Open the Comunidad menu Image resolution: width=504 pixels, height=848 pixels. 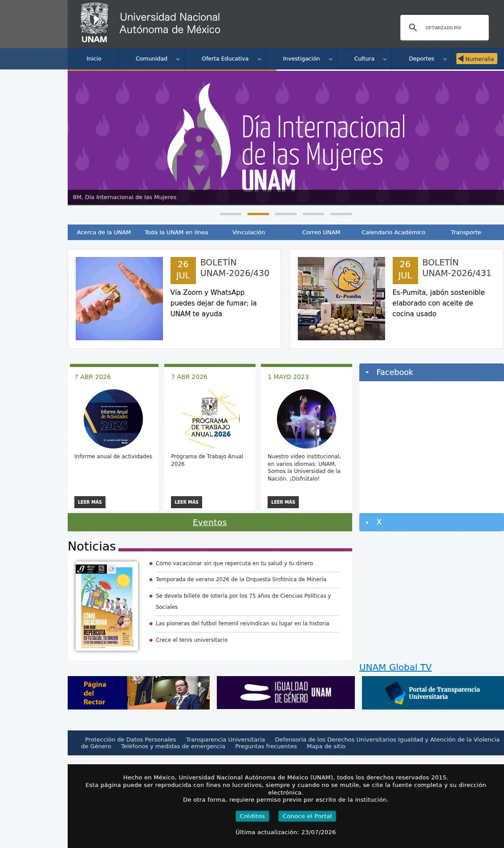click(x=151, y=59)
